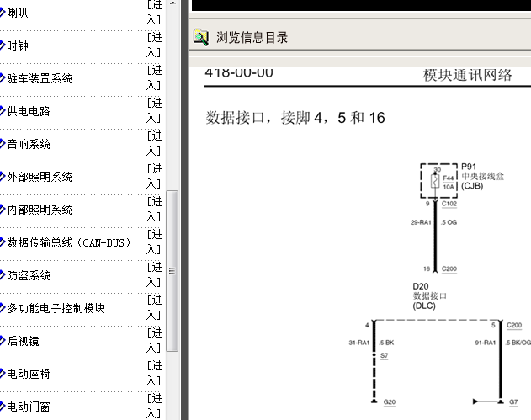The height and width of the screenshot is (420, 531).
Task: Click [进入] next to 音响系统
Action: point(154,144)
